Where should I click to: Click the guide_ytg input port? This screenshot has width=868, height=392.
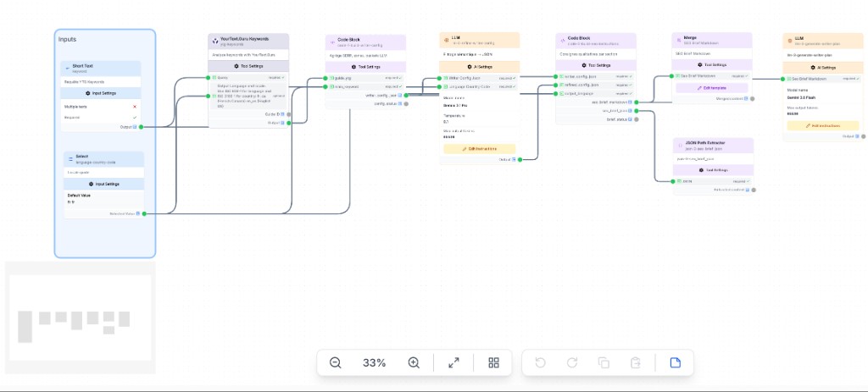coord(325,79)
